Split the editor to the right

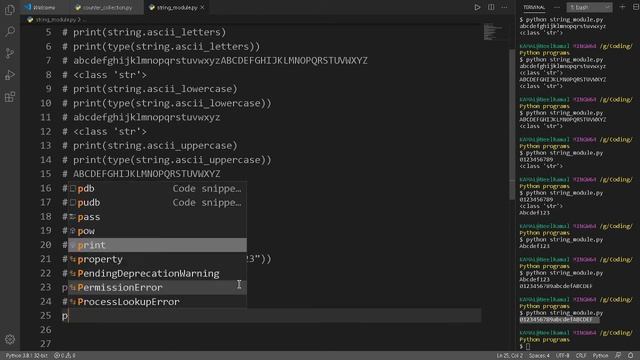click(x=491, y=7)
